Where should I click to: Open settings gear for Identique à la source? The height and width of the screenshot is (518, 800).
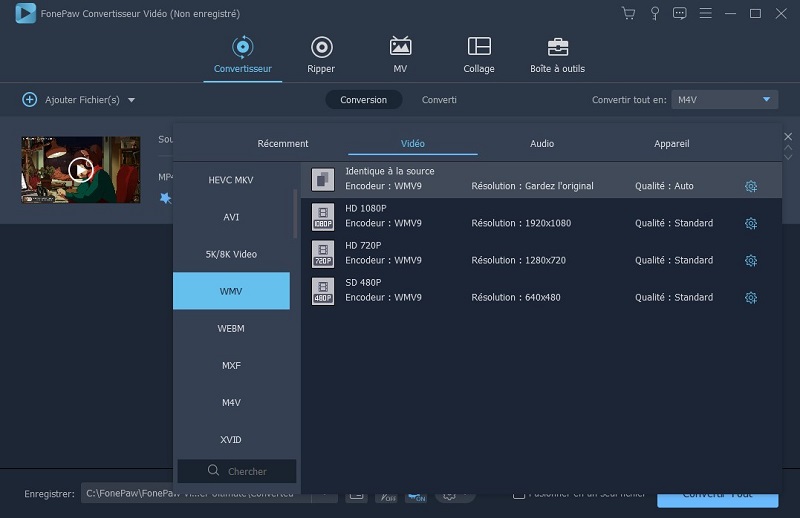tap(751, 186)
